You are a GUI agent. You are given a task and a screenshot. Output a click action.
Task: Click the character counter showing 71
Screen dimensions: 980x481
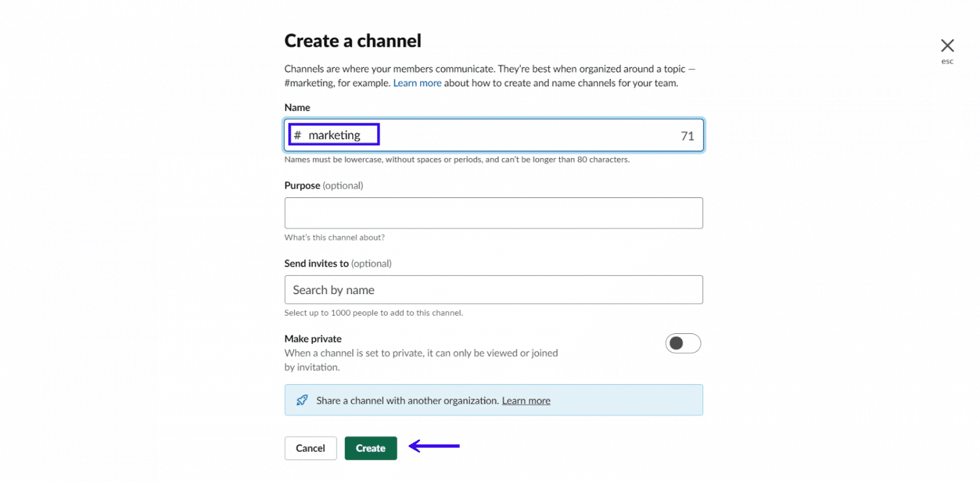(x=687, y=135)
